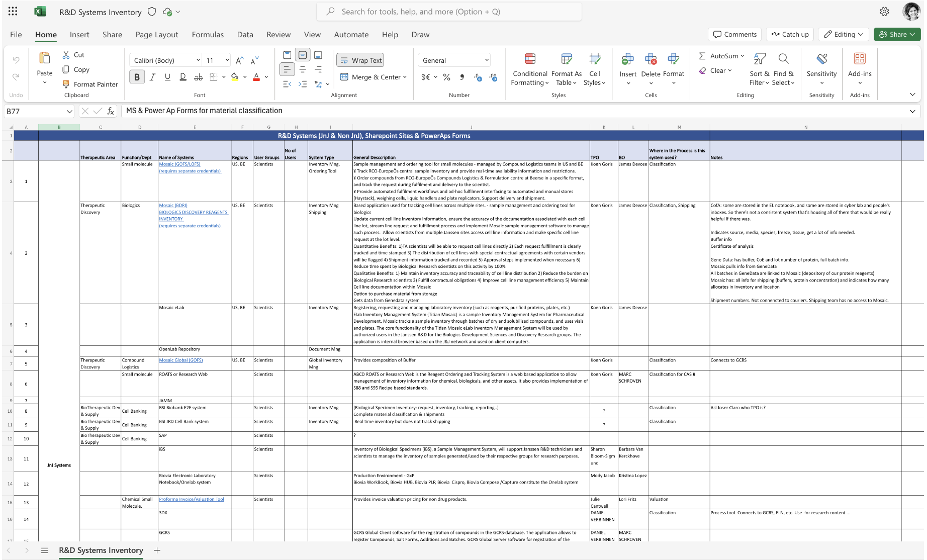Click the search box for tools and help

[449, 12]
